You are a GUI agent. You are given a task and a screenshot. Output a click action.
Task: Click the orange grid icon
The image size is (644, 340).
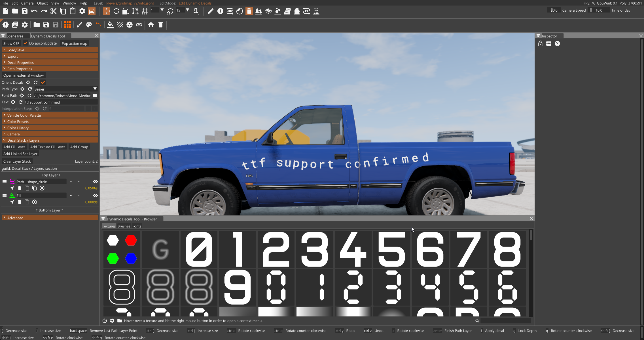click(x=67, y=25)
